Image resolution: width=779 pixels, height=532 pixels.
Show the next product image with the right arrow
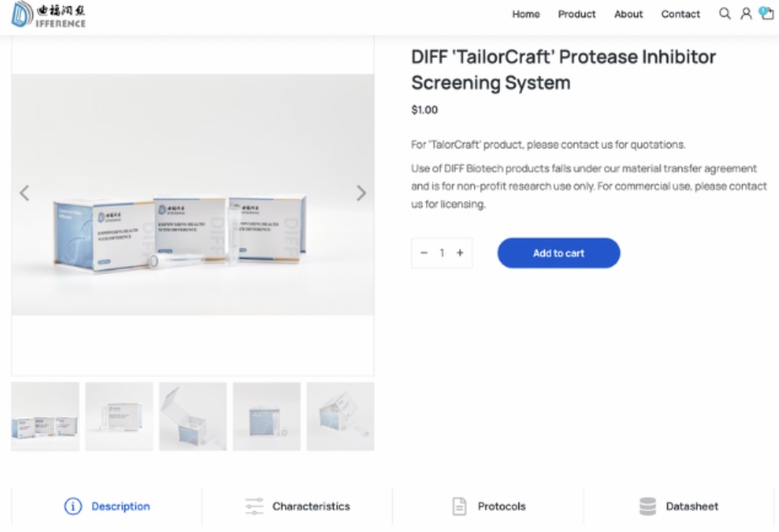click(361, 193)
